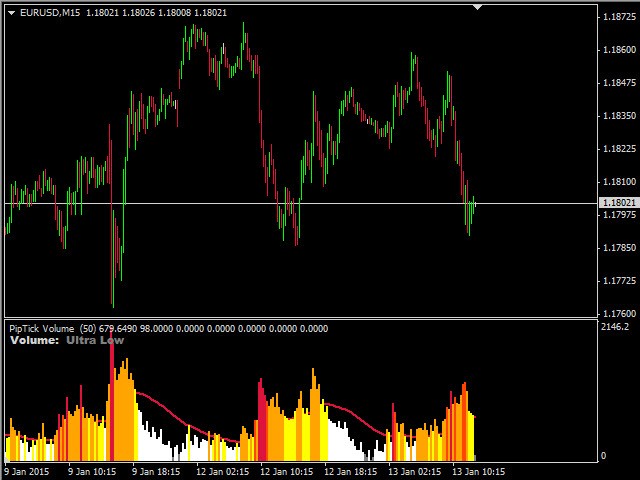Click the 2146.2 volume scale maximum label

pyautogui.click(x=615, y=327)
